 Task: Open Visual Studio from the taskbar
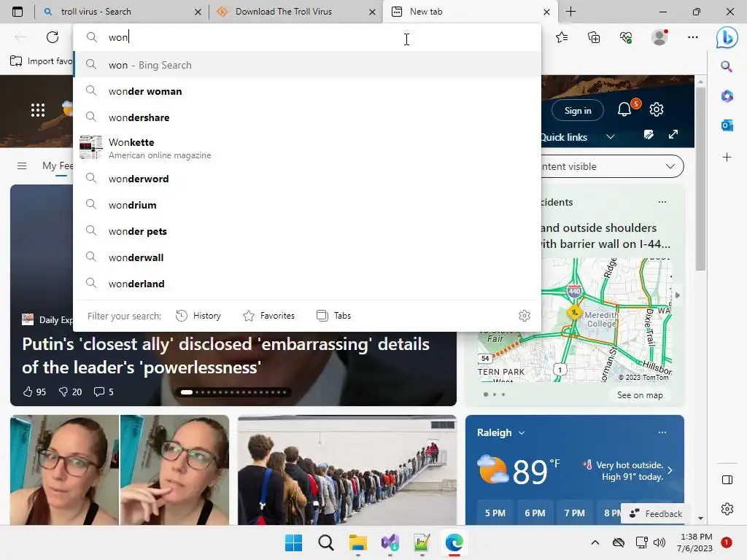click(390, 542)
